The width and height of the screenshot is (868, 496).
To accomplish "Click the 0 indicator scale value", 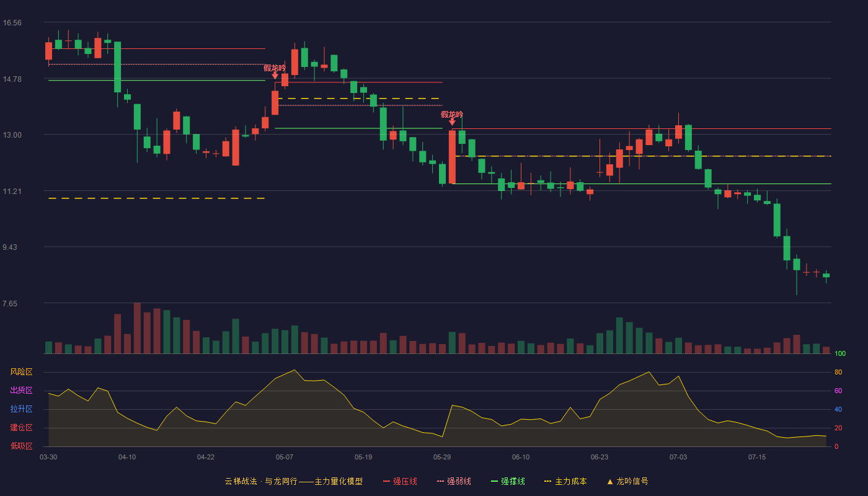I will 836,446.
